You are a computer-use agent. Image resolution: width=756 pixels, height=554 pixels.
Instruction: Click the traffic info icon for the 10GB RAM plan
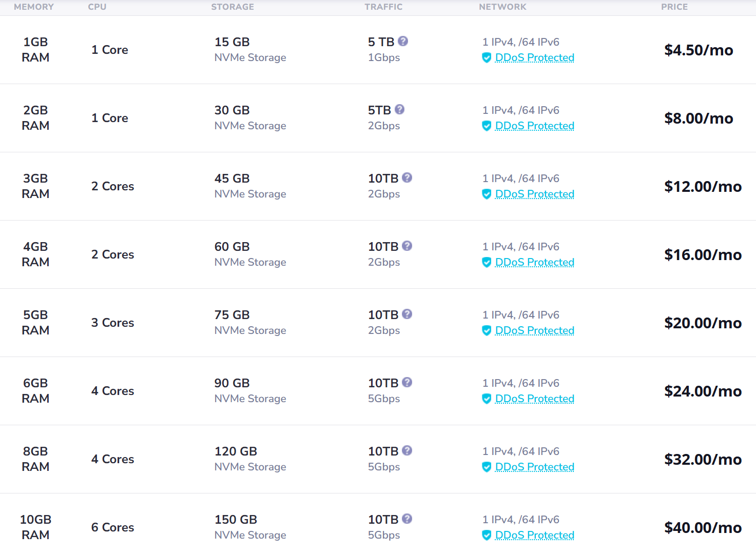(407, 519)
